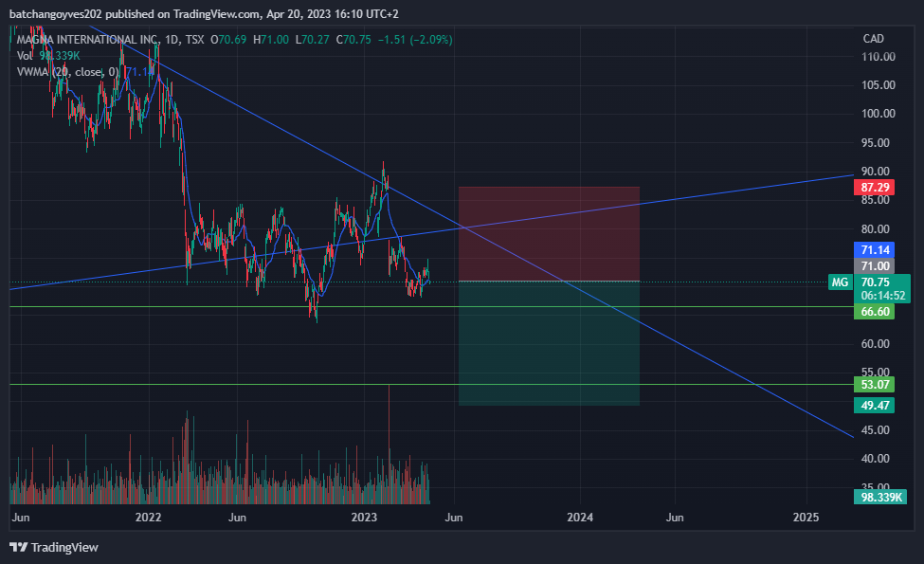The width and height of the screenshot is (924, 564).
Task: Click the MAGNA INTERNATIONAL INC symbol title
Action: 86,40
